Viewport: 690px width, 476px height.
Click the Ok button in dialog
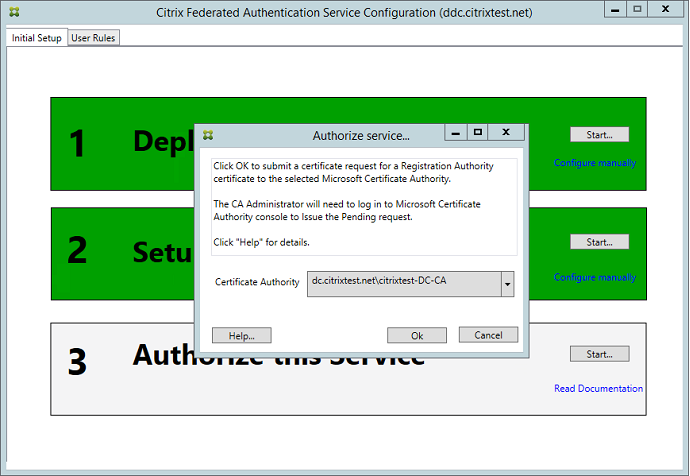[417, 336]
